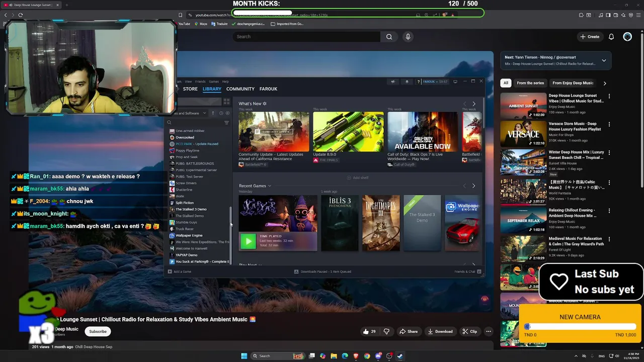The width and height of the screenshot is (644, 362).
Task: Download the YouTube video
Action: [x=440, y=331]
